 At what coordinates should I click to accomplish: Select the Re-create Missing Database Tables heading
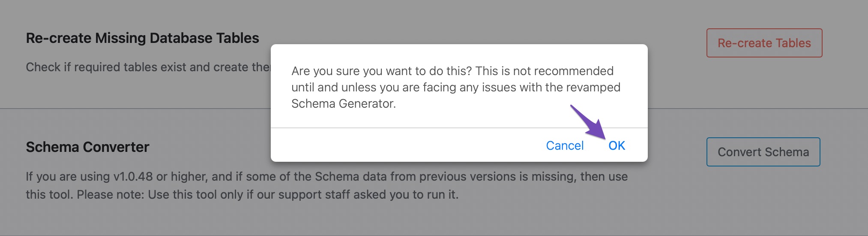[x=142, y=38]
